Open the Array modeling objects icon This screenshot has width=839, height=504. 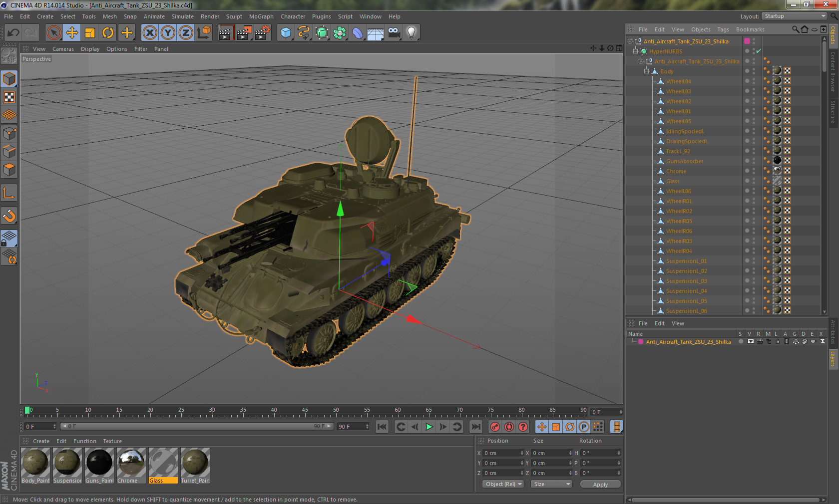tap(340, 33)
